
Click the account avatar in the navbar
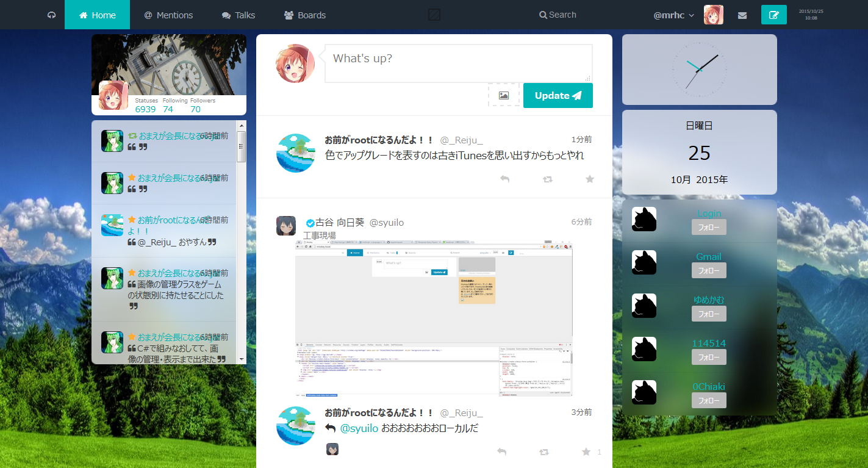point(714,15)
